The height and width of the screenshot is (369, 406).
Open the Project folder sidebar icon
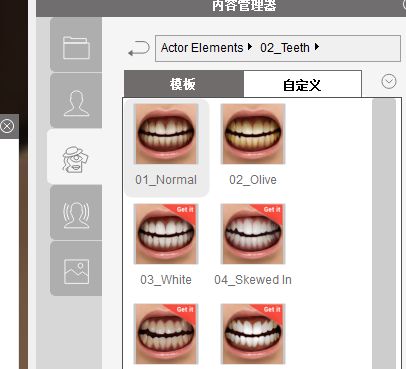point(76,45)
